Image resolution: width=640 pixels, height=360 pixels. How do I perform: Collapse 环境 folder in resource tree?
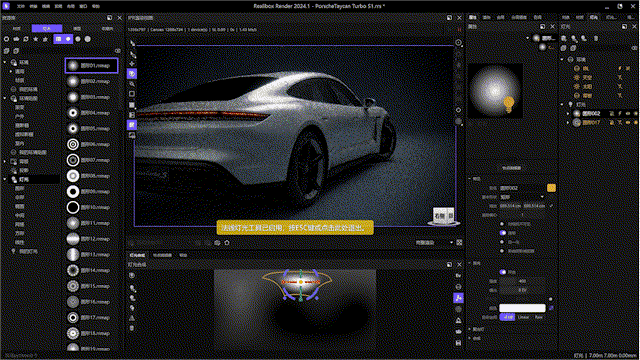point(5,62)
